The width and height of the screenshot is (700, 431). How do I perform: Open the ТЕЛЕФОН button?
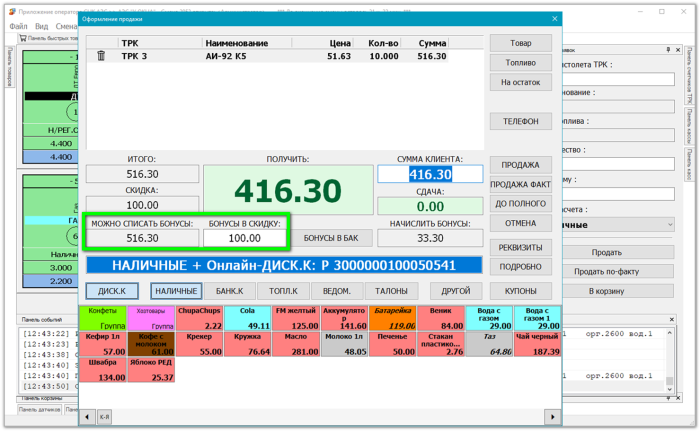521,121
